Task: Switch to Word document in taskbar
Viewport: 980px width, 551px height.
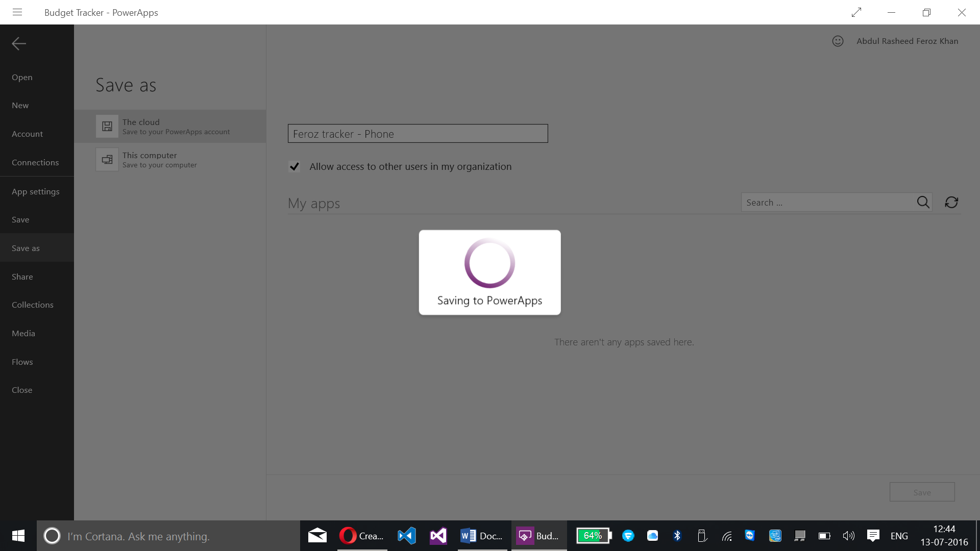Action: [x=482, y=536]
